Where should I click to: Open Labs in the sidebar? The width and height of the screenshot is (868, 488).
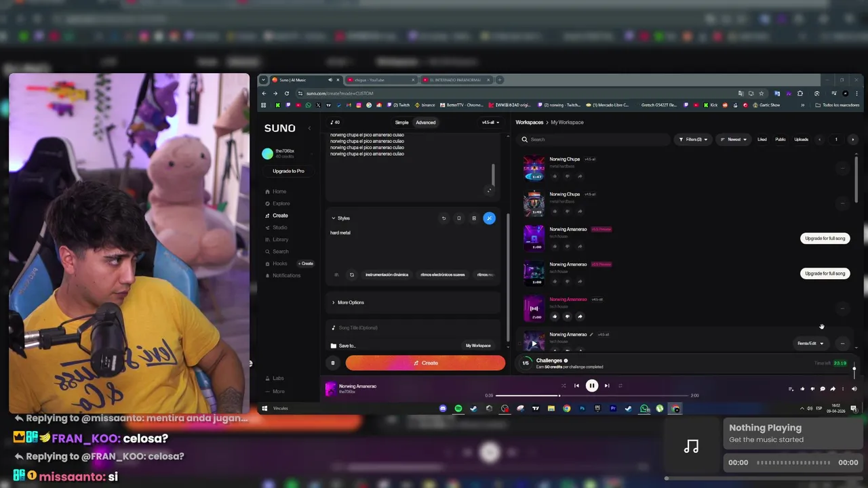coord(275,378)
